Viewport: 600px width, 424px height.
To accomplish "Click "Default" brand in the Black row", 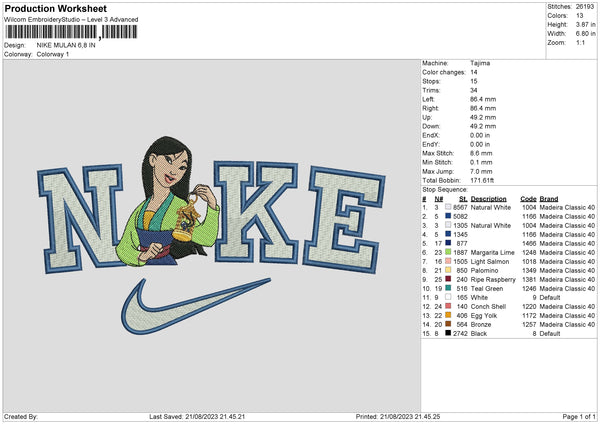I will click(x=550, y=333).
